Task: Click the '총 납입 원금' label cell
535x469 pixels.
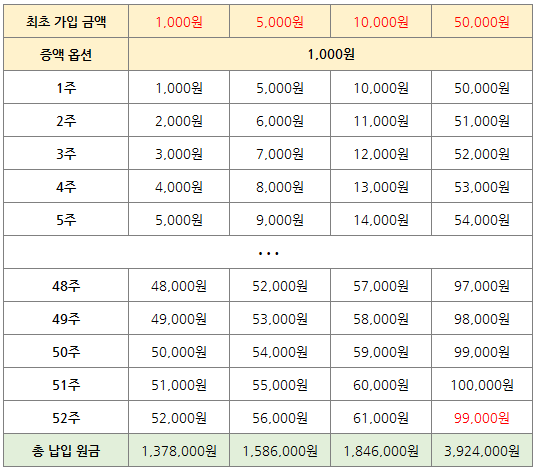Action: 66,450
